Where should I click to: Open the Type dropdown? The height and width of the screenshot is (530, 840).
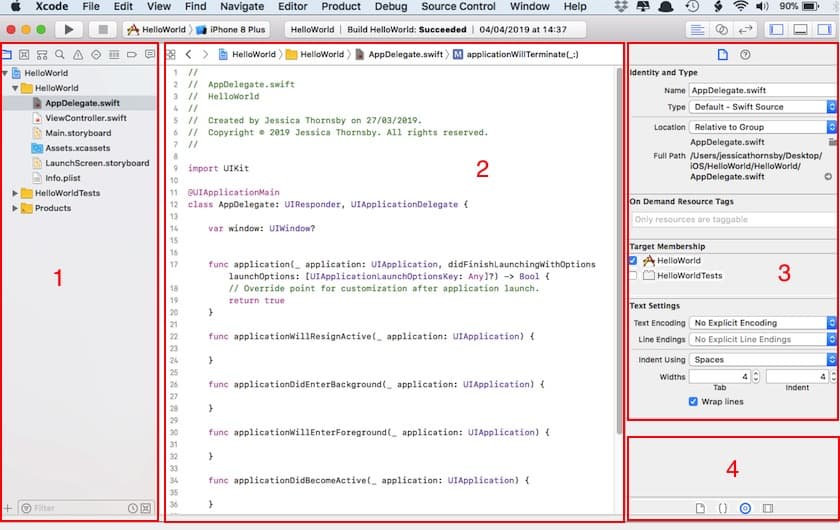click(x=762, y=107)
